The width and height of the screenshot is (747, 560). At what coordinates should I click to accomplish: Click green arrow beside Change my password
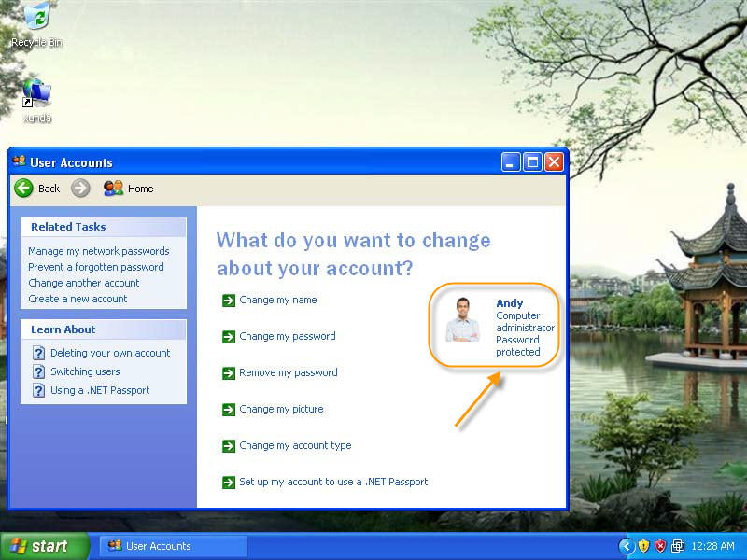(x=229, y=337)
